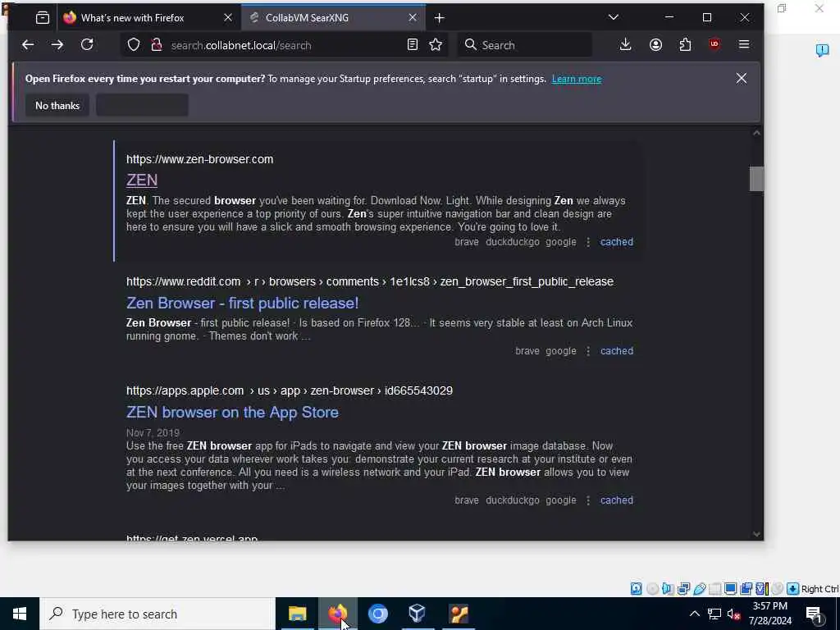Reload the SearXNG results page
This screenshot has height=630, width=840.
point(87,45)
